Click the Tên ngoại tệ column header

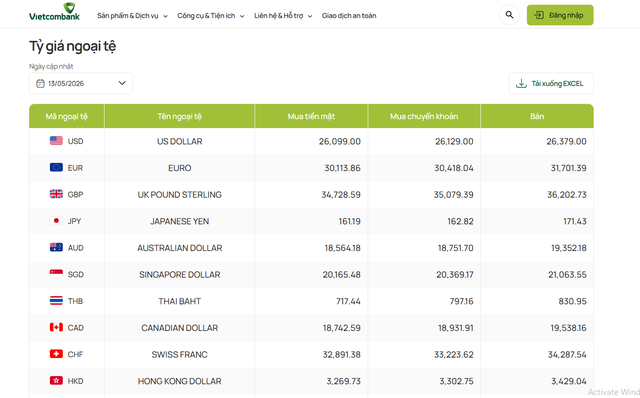180,116
